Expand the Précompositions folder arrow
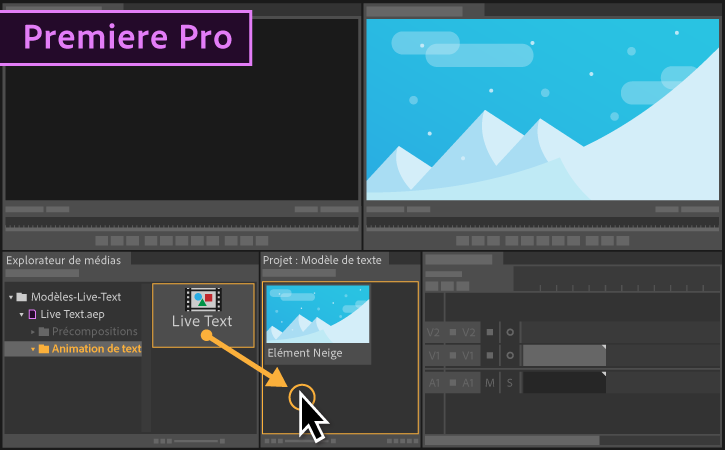Viewport: 725px width, 450px height. coord(33,332)
